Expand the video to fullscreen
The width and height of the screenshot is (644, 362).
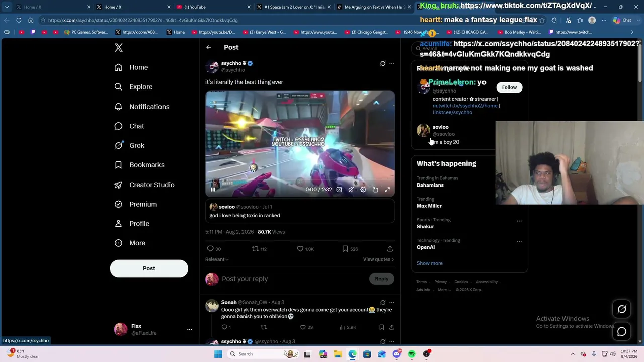(387, 190)
